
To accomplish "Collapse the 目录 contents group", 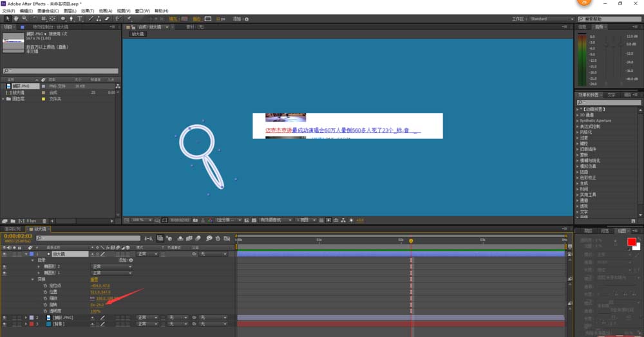I will pos(32,260).
